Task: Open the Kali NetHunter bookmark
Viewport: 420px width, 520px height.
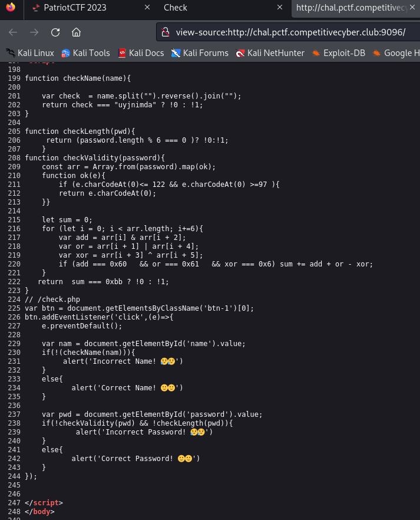Action: tap(270, 53)
